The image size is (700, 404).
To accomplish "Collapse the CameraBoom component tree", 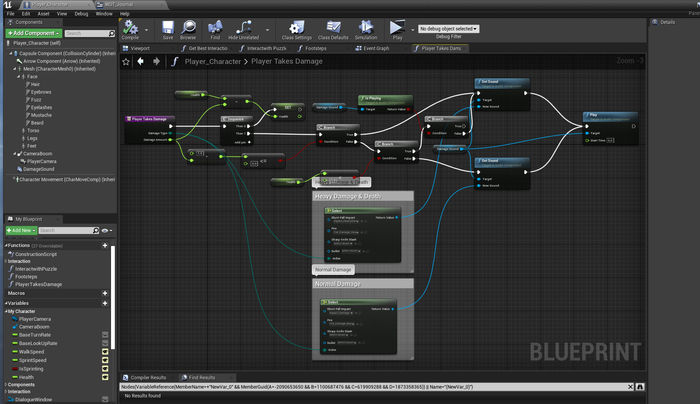I will pos(14,154).
